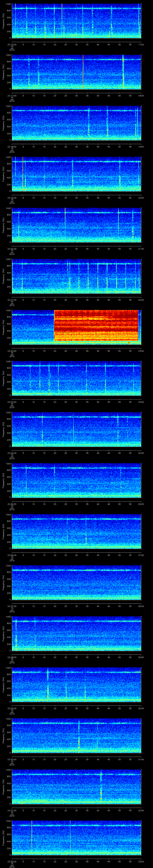Click the bright vertical line in 23:17:00 spectrogram
The image size is (153, 868).
(83, 72)
